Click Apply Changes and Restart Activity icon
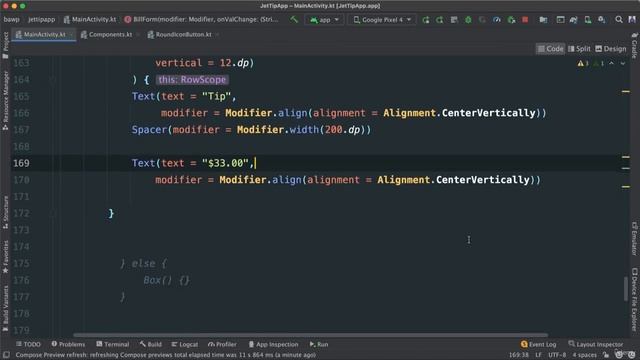 [x=440, y=20]
